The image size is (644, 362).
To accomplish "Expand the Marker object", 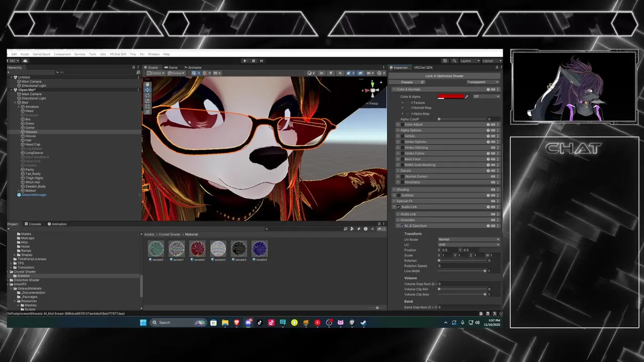I will [19, 191].
